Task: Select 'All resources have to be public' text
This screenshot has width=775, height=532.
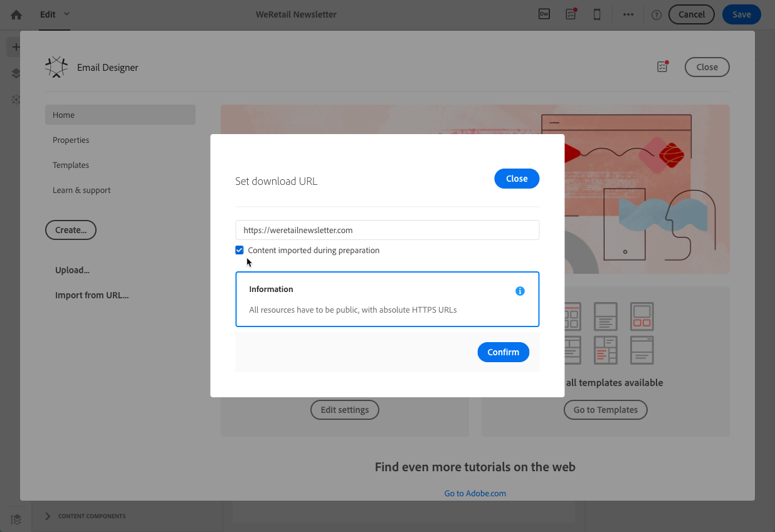Action: point(303,310)
